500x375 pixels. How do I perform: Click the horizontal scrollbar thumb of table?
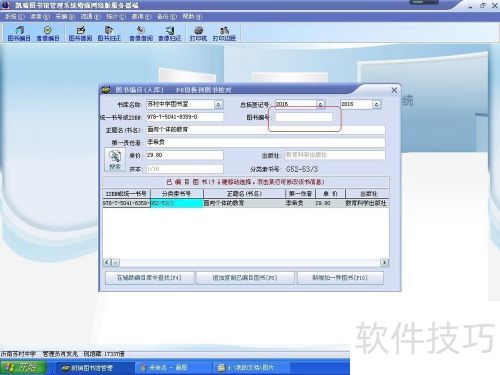pos(115,263)
